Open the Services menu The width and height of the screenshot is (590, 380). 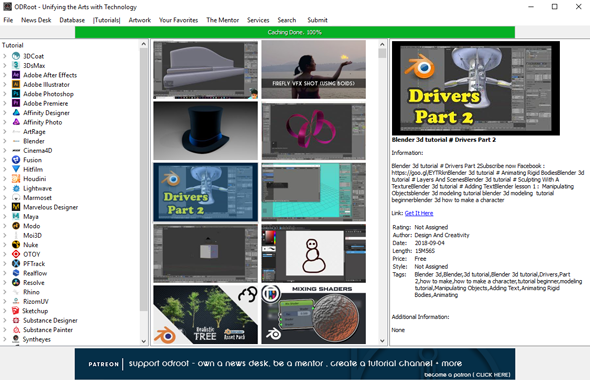point(258,20)
